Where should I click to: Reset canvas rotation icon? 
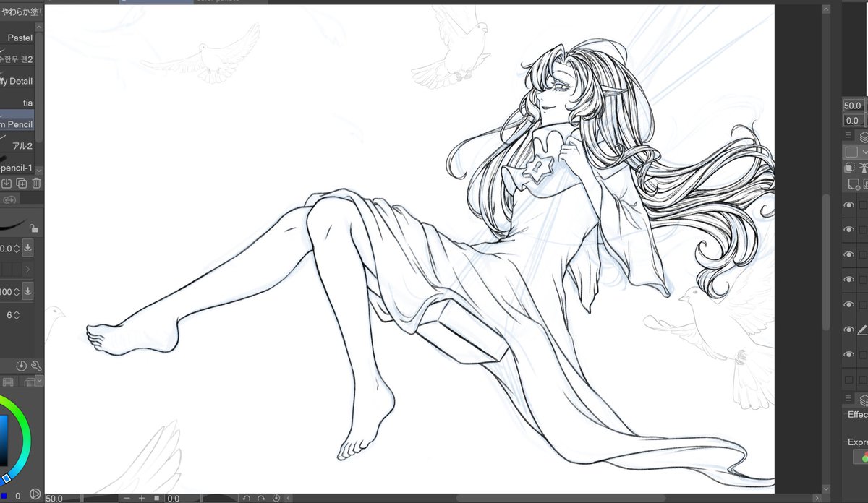(x=276, y=498)
